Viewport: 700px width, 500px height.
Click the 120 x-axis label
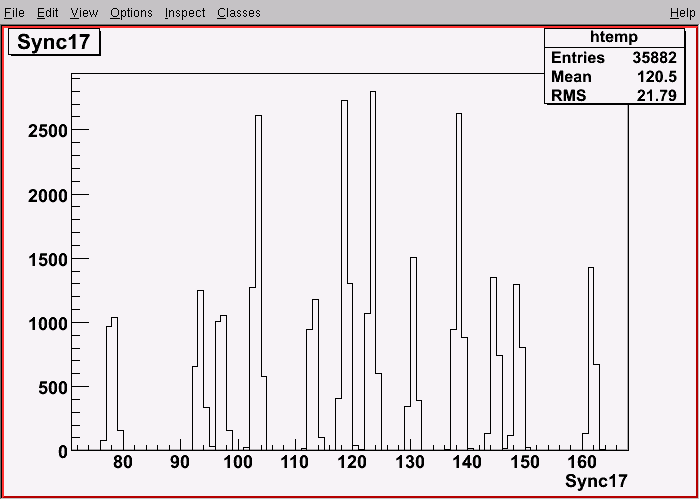[353, 462]
